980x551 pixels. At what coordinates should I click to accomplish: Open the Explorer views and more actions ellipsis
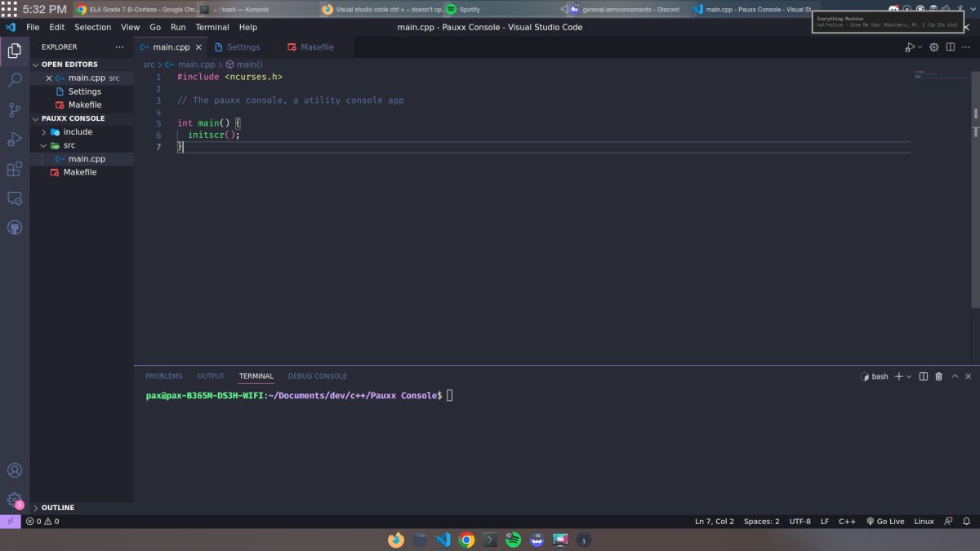tap(120, 47)
